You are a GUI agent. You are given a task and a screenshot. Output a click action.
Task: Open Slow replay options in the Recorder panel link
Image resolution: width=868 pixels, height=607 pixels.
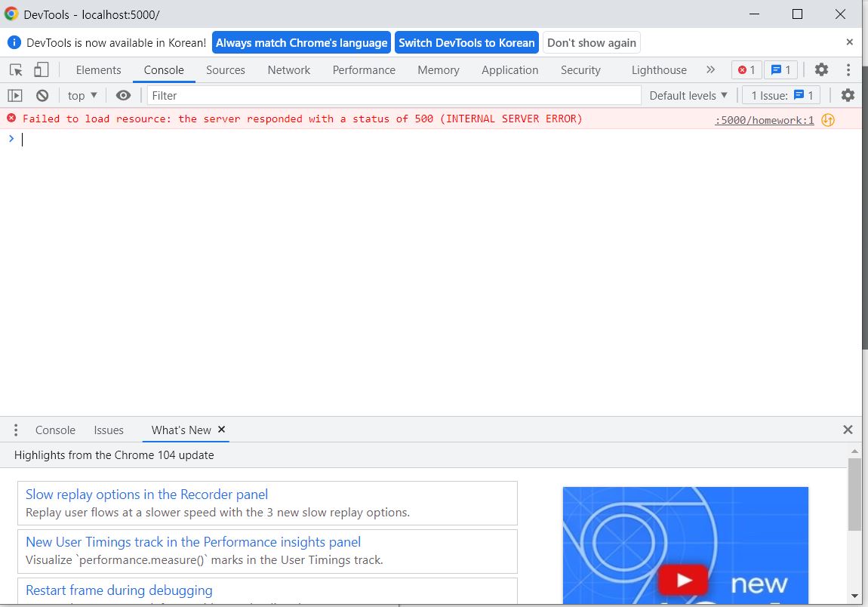pyautogui.click(x=146, y=494)
